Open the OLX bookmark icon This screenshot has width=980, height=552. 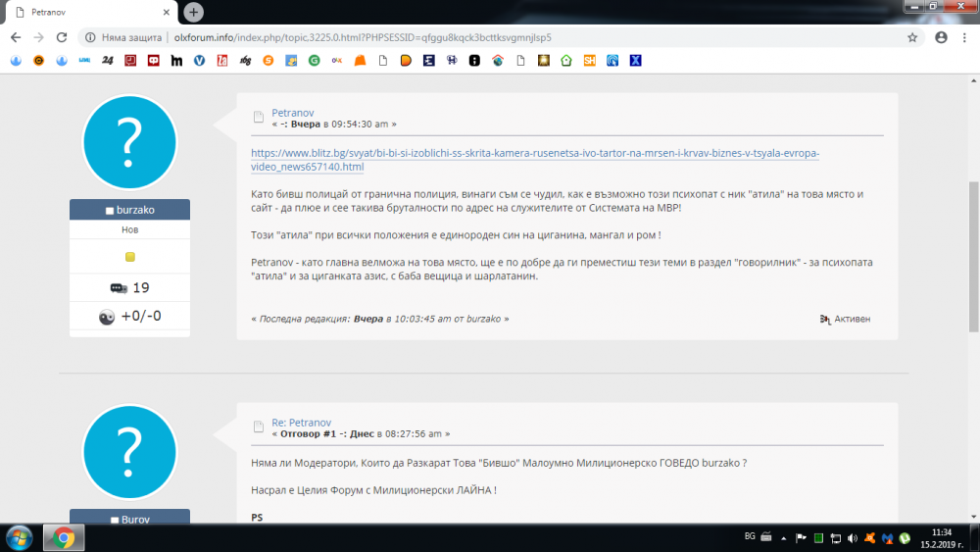pyautogui.click(x=337, y=61)
